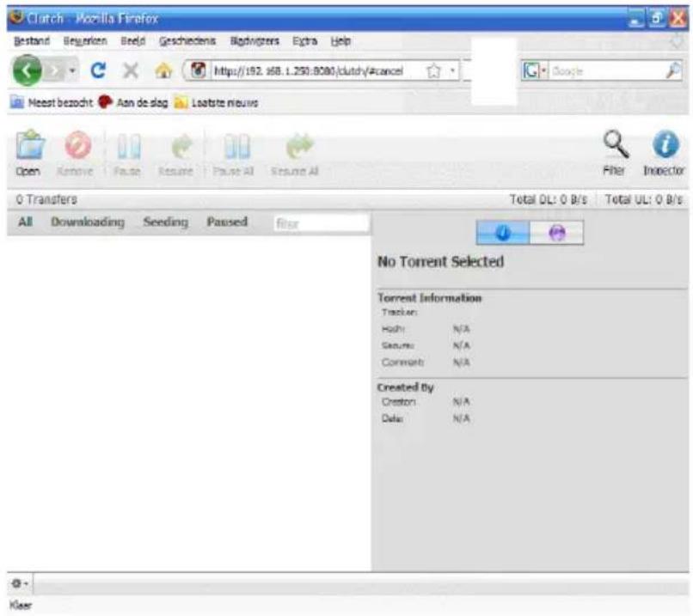Click the URL address field
The height and width of the screenshot is (616, 693).
(x=316, y=70)
